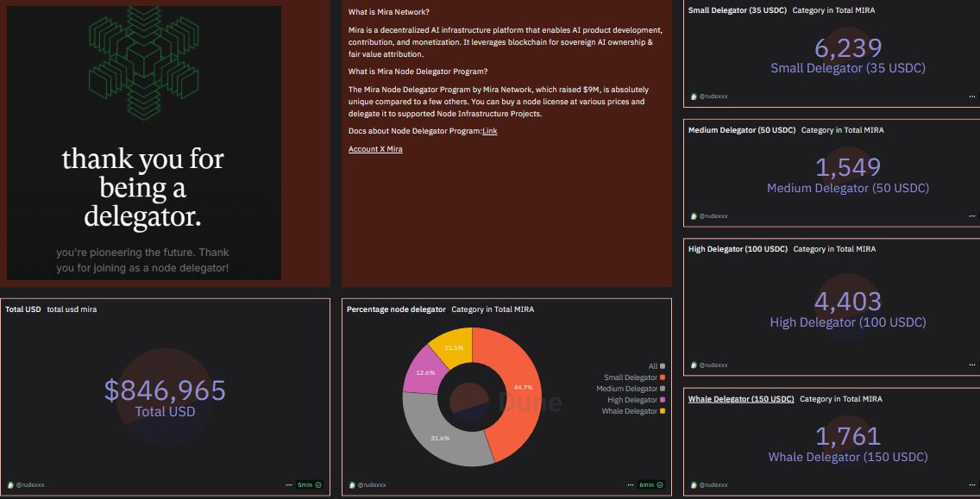
Task: Click the $846,965 total value
Action: (x=165, y=390)
